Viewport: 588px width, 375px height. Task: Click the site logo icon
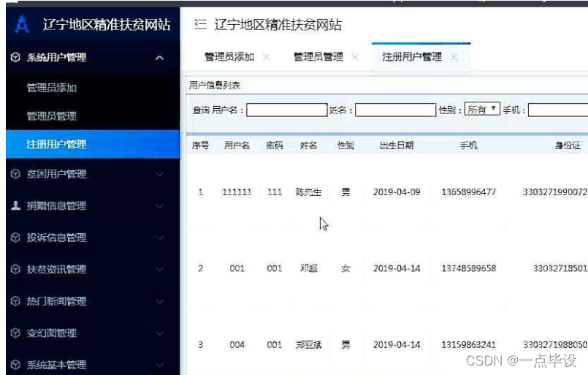tap(22, 24)
